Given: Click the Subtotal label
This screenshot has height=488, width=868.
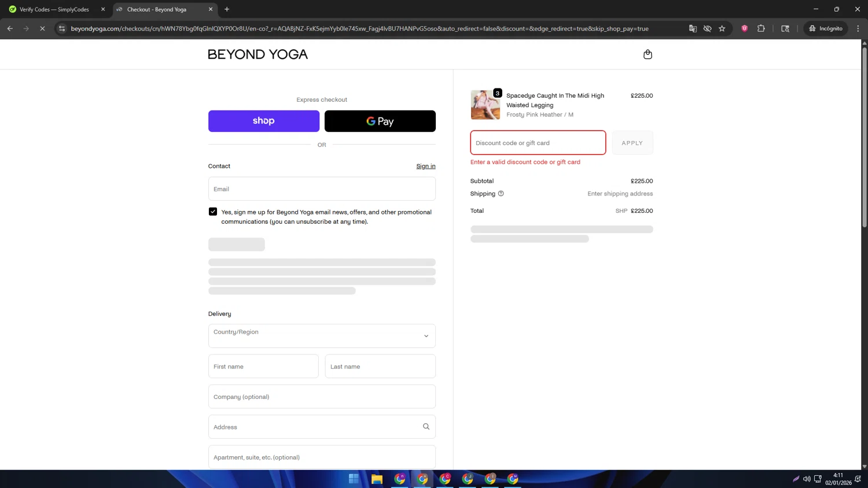Looking at the screenshot, I should coord(482,181).
